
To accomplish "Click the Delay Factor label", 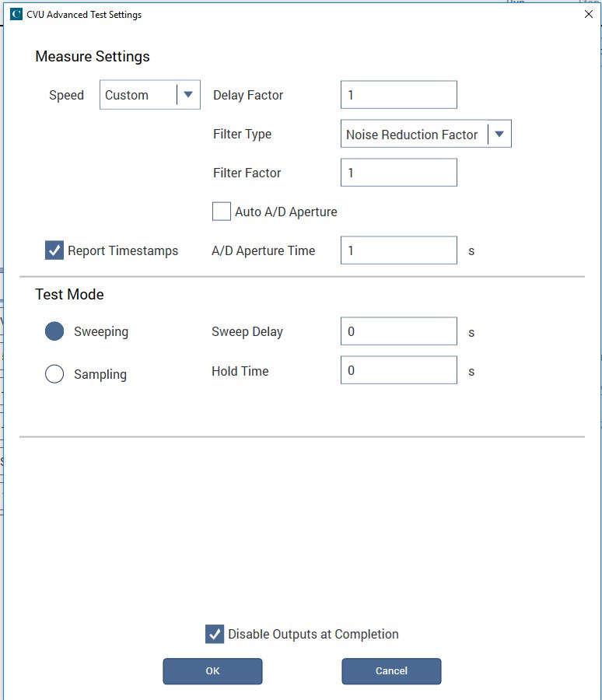I will [248, 95].
